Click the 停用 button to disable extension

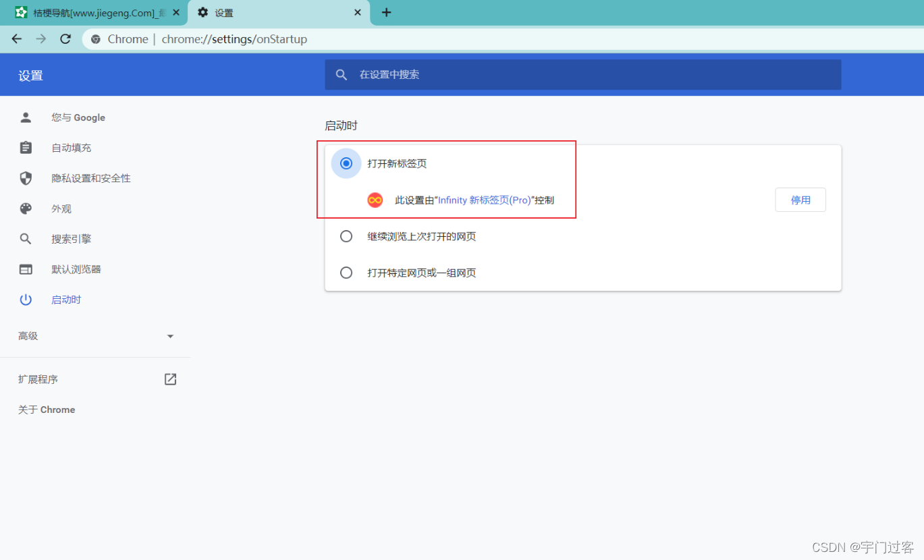pyautogui.click(x=800, y=200)
